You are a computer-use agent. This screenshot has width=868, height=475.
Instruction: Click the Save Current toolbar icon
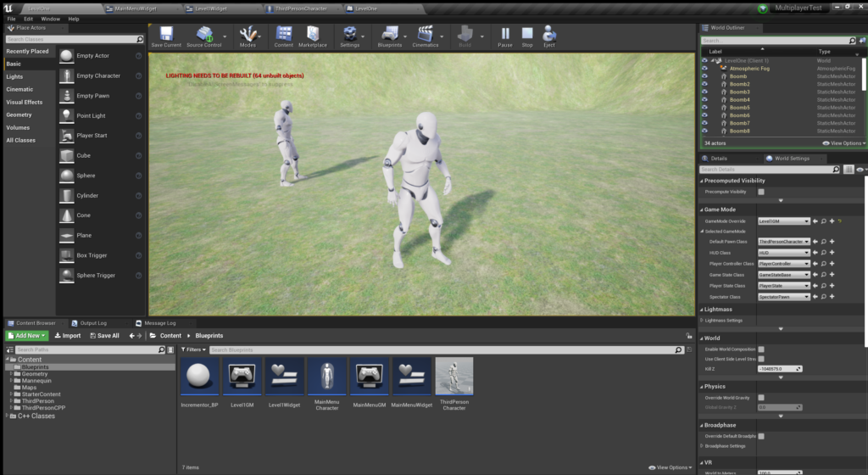pos(166,36)
